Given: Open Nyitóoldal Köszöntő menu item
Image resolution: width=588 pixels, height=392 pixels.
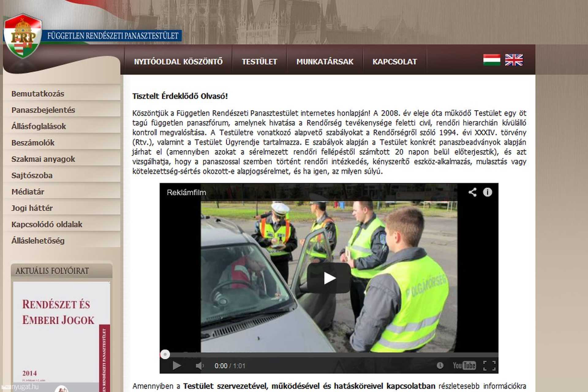Looking at the screenshot, I should (x=178, y=62).
